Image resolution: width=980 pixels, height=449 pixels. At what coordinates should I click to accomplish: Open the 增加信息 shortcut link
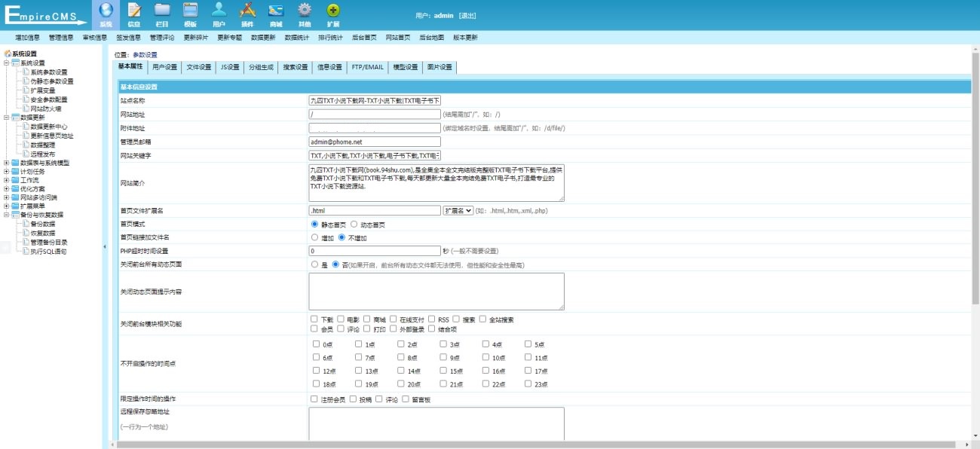[28, 37]
